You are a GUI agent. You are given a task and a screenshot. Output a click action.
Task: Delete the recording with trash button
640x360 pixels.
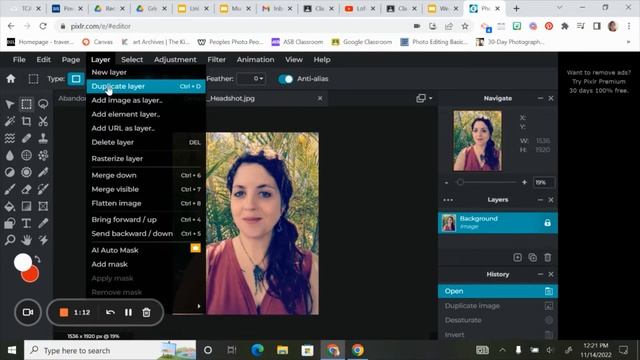pyautogui.click(x=146, y=312)
